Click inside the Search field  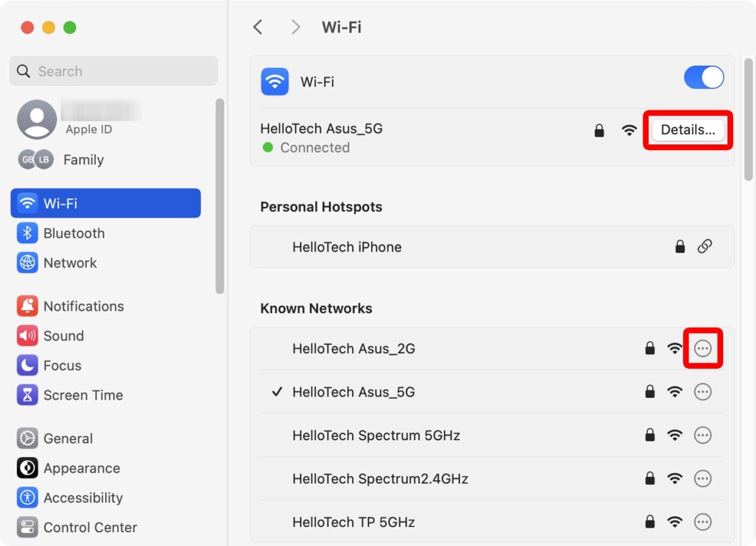click(113, 71)
